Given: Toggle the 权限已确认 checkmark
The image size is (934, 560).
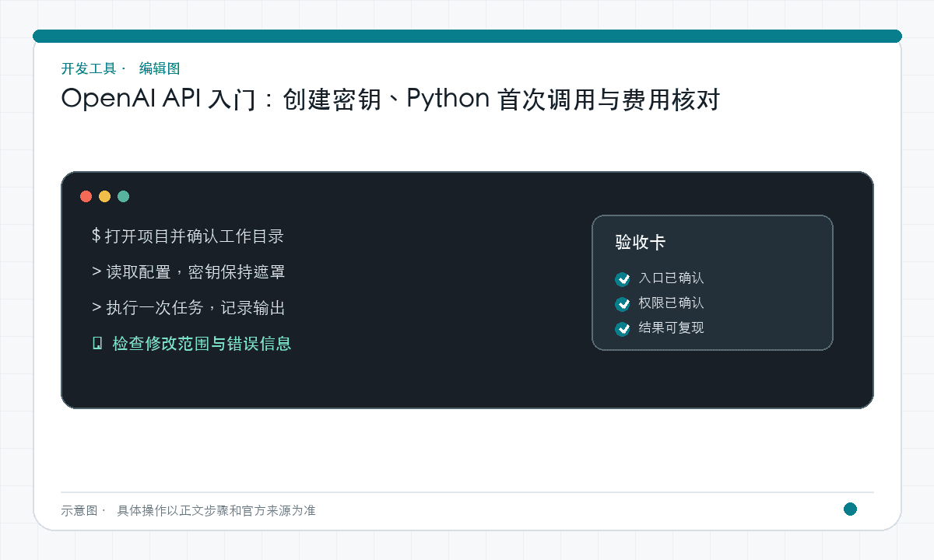Looking at the screenshot, I should point(623,304).
